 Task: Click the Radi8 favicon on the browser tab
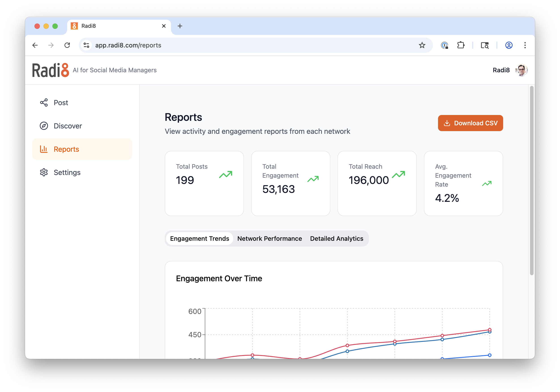coord(74,26)
